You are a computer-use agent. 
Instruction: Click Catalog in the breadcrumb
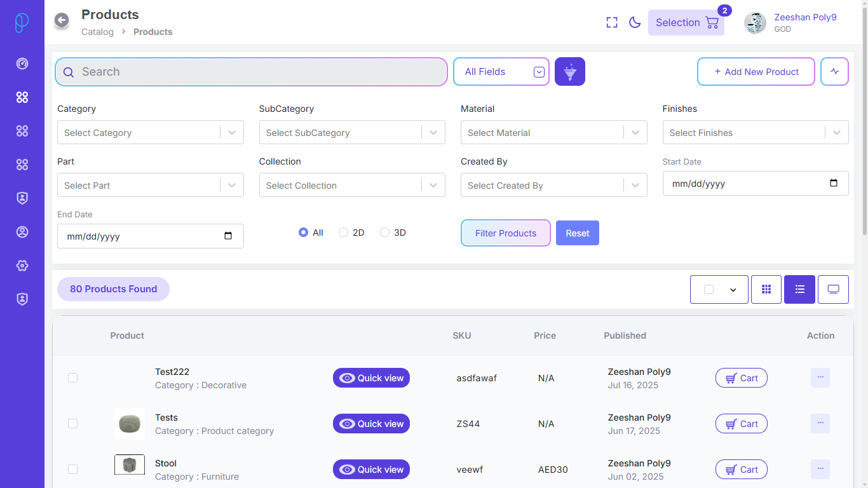tap(97, 32)
